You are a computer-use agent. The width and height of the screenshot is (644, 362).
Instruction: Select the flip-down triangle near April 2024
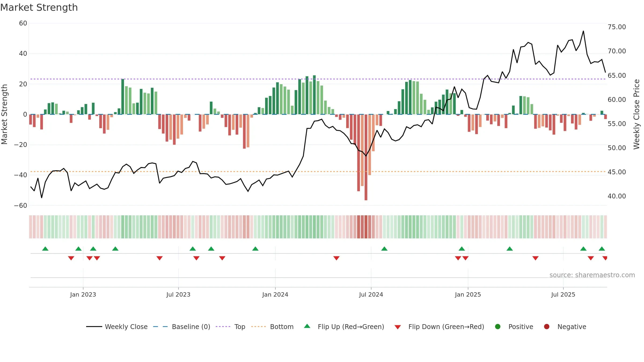tap(336, 258)
